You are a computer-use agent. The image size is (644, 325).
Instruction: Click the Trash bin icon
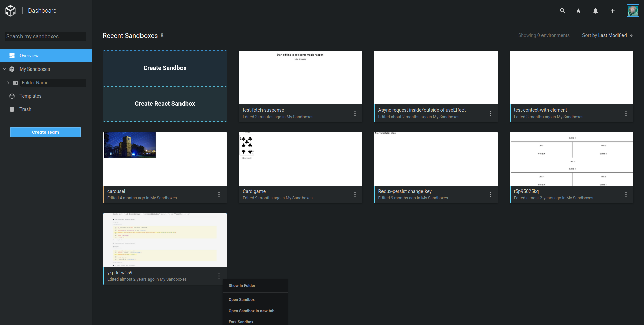12,109
